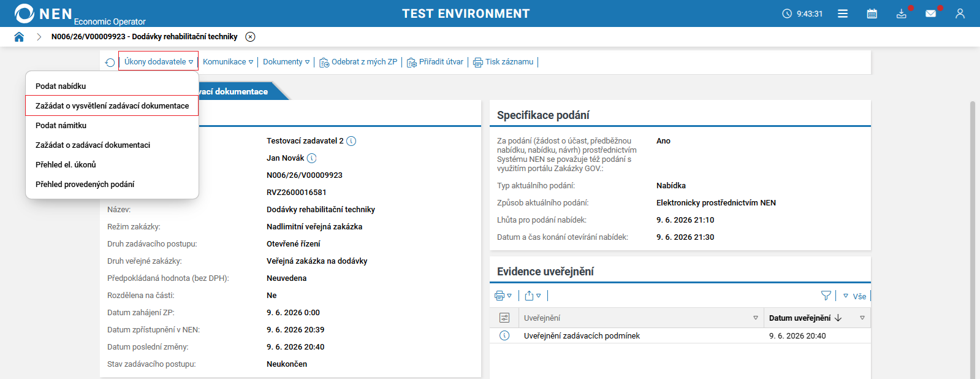Click the clock icon next to 9:43:31

point(787,13)
